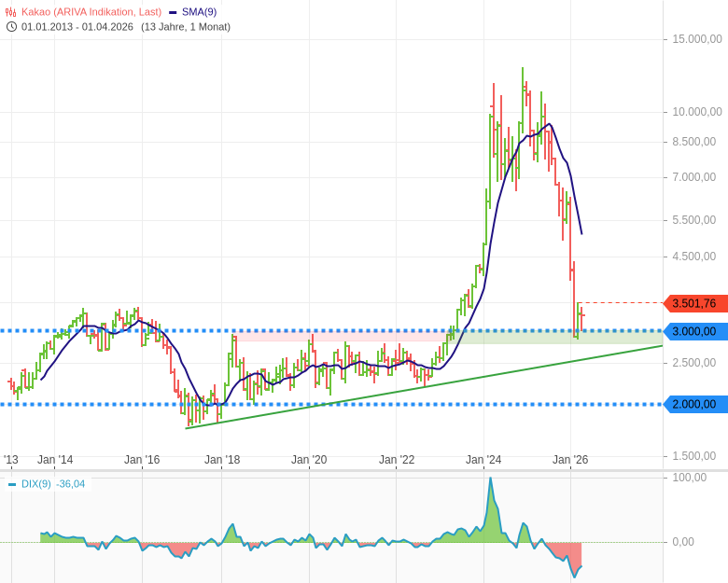
Task: Click the DIX(9) indicator label
Action: coord(36,484)
